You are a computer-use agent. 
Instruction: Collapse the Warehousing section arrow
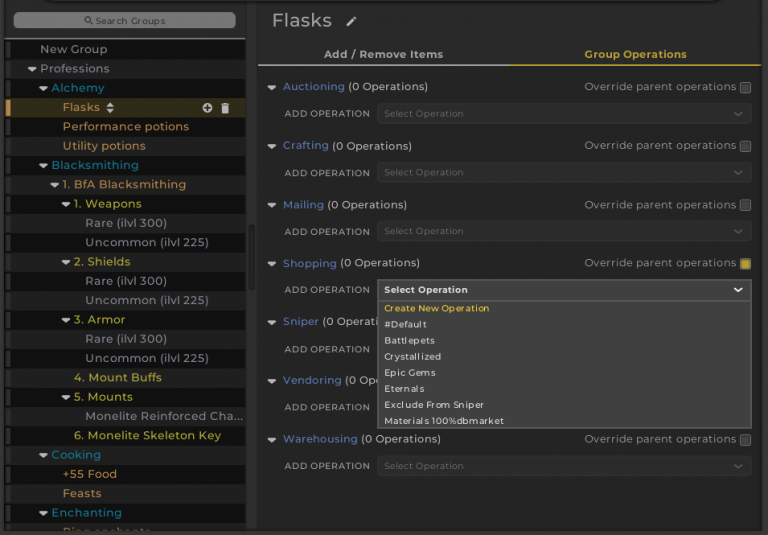tap(272, 440)
